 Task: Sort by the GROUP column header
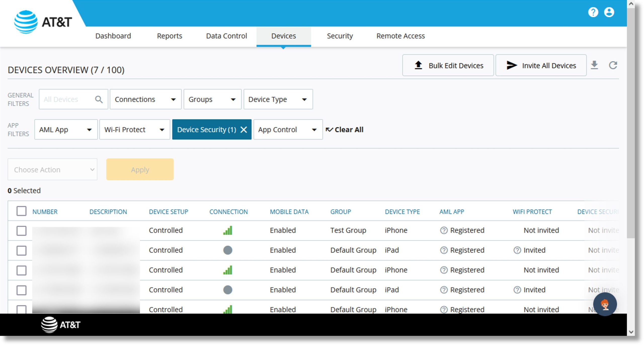[341, 212]
